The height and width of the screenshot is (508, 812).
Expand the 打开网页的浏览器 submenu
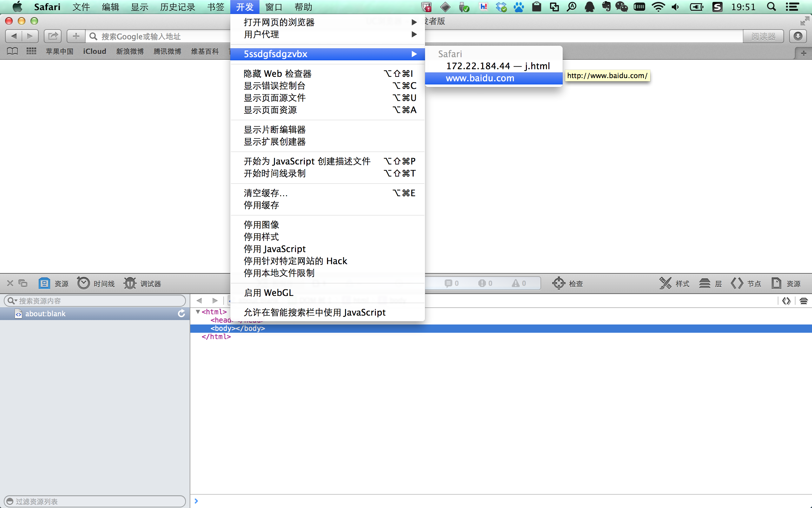[327, 22]
